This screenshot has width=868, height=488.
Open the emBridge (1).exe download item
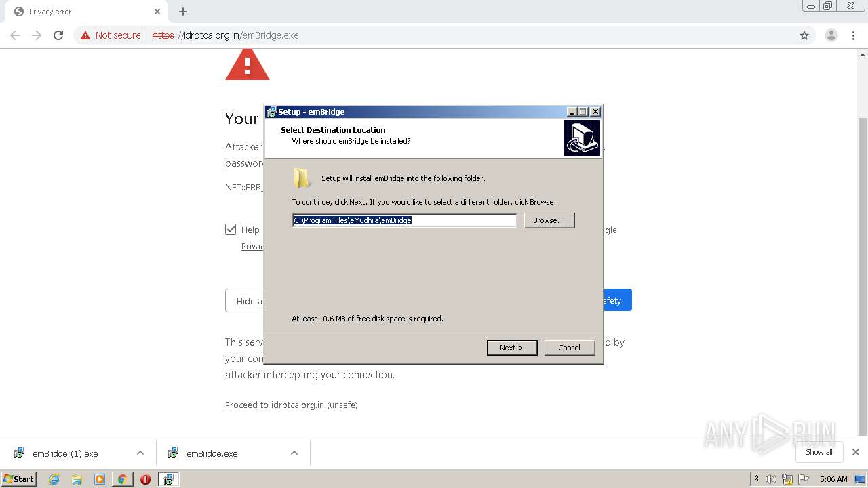(65, 453)
